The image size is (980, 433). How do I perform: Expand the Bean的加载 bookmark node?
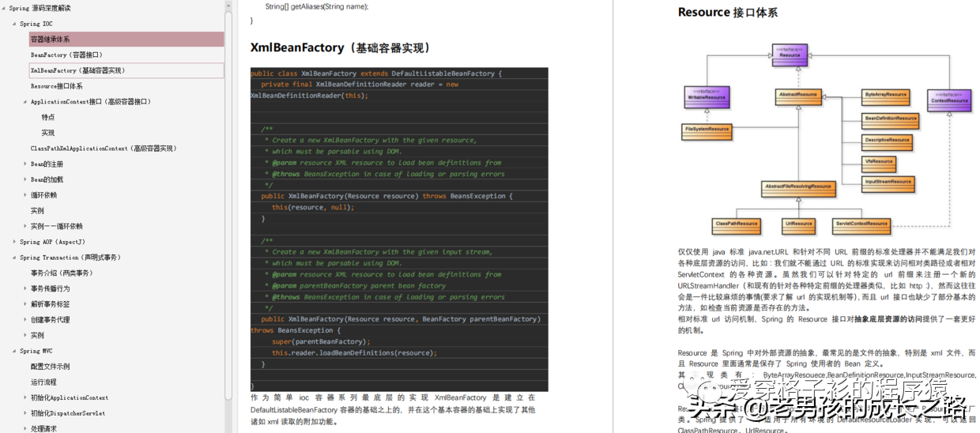[x=24, y=179]
